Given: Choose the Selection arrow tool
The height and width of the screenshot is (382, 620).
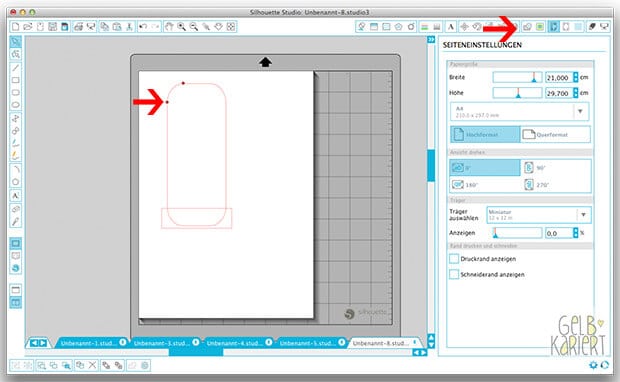Looking at the screenshot, I should tap(15, 42).
